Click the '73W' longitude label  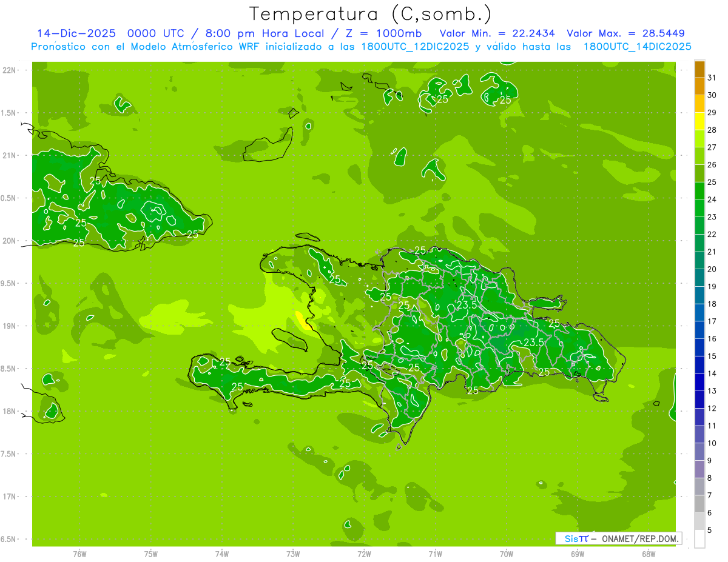(293, 554)
